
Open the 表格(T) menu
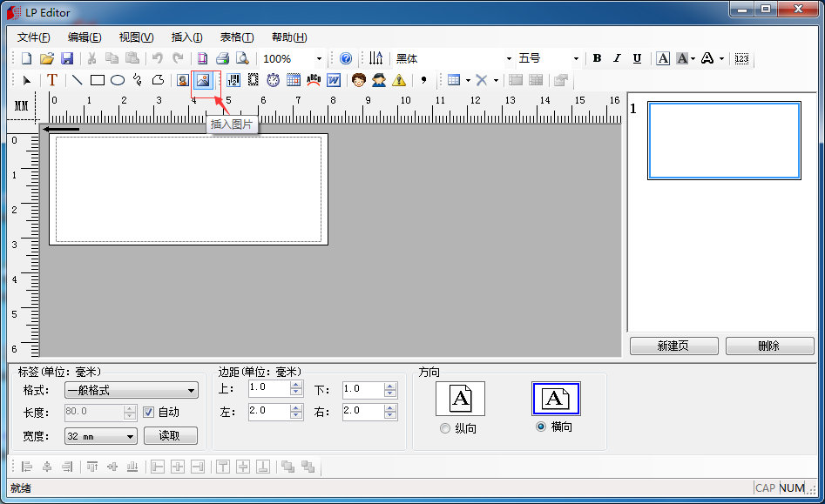click(236, 37)
